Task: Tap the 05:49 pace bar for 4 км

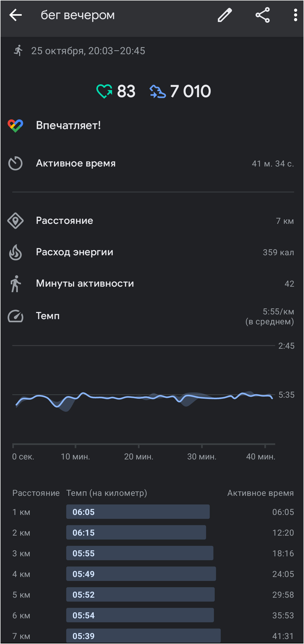Action: [141, 574]
